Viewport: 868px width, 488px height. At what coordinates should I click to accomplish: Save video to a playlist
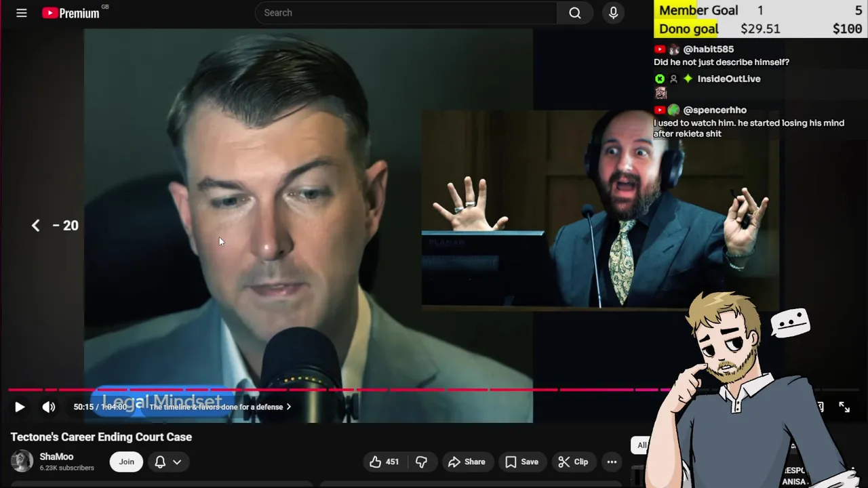(x=521, y=462)
